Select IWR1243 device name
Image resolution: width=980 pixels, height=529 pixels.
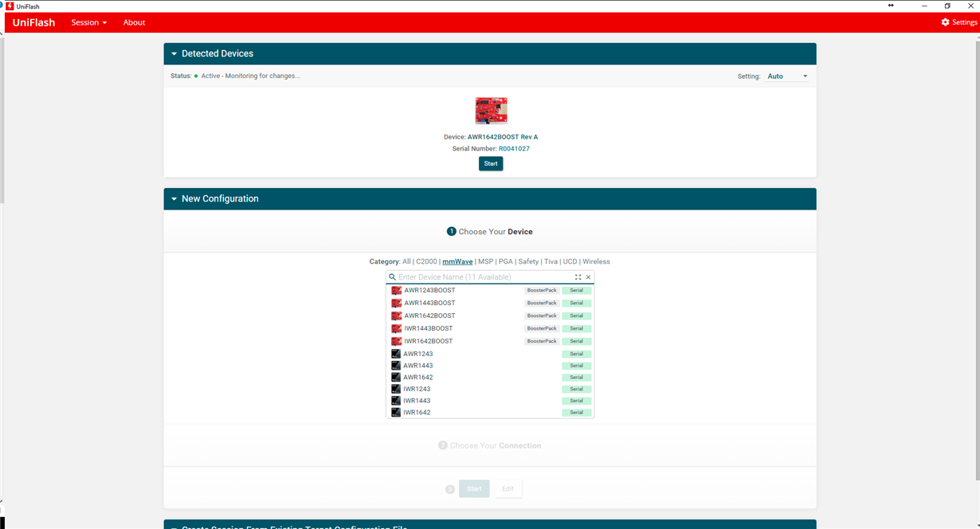(x=417, y=389)
